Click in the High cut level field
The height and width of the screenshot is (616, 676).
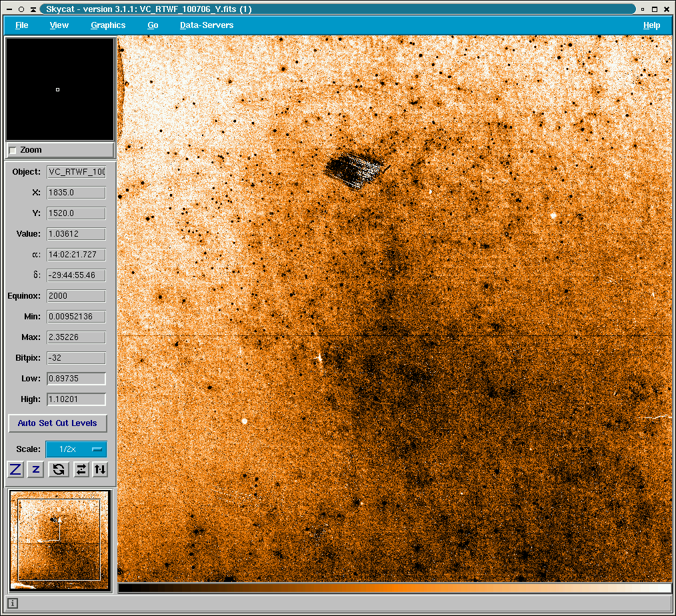[x=76, y=399]
